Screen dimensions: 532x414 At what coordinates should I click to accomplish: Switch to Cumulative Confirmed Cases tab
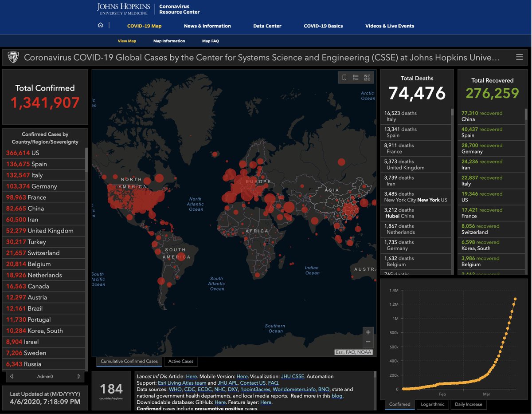(129, 361)
